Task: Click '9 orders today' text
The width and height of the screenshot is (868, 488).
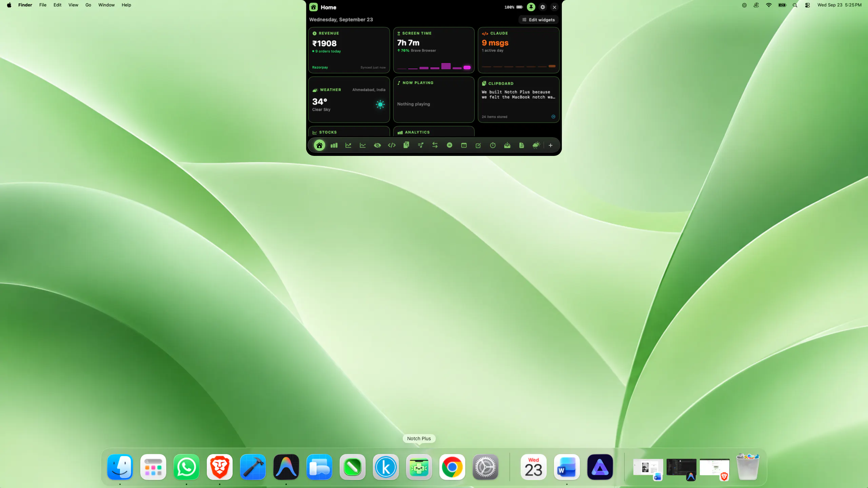Action: tap(328, 51)
